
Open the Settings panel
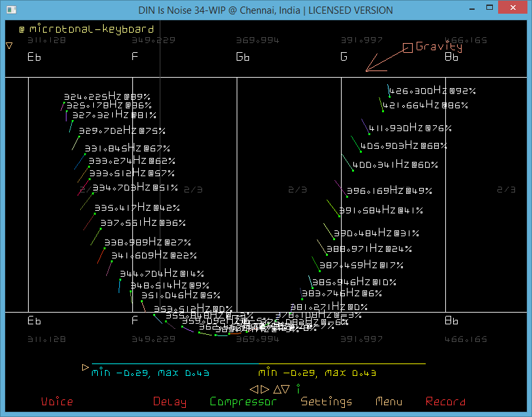pos(326,402)
